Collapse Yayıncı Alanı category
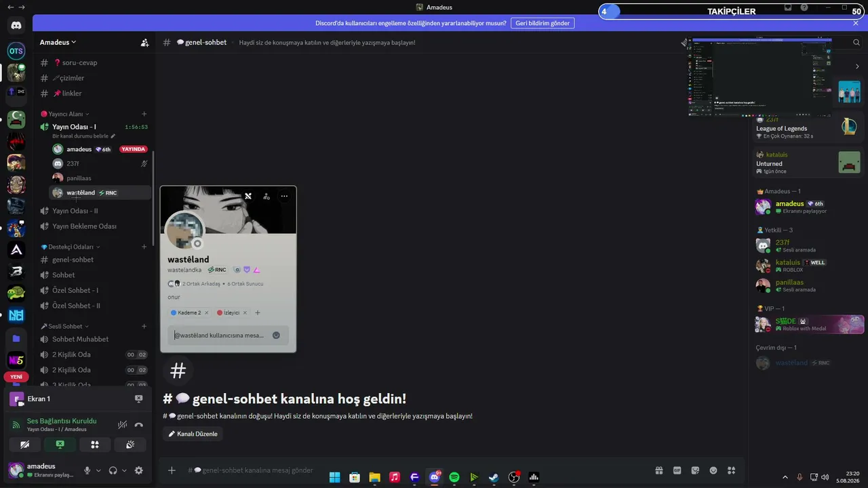Viewport: 868px width, 488px height. (x=65, y=114)
